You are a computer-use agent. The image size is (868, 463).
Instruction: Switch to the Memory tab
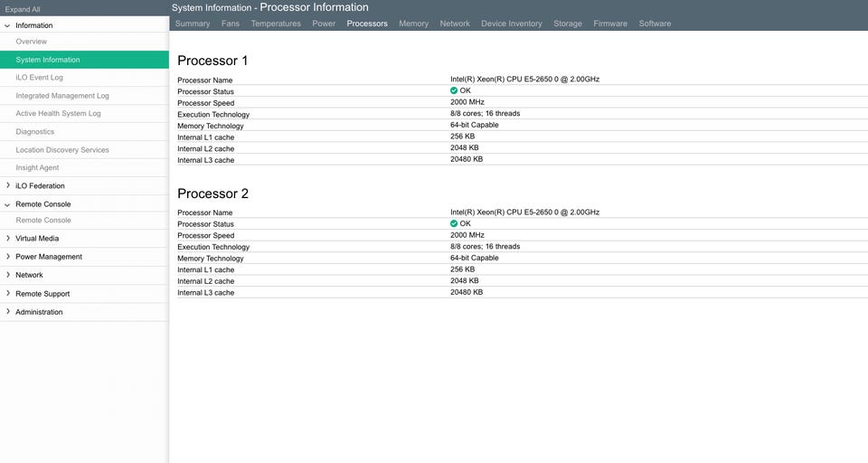pyautogui.click(x=413, y=24)
